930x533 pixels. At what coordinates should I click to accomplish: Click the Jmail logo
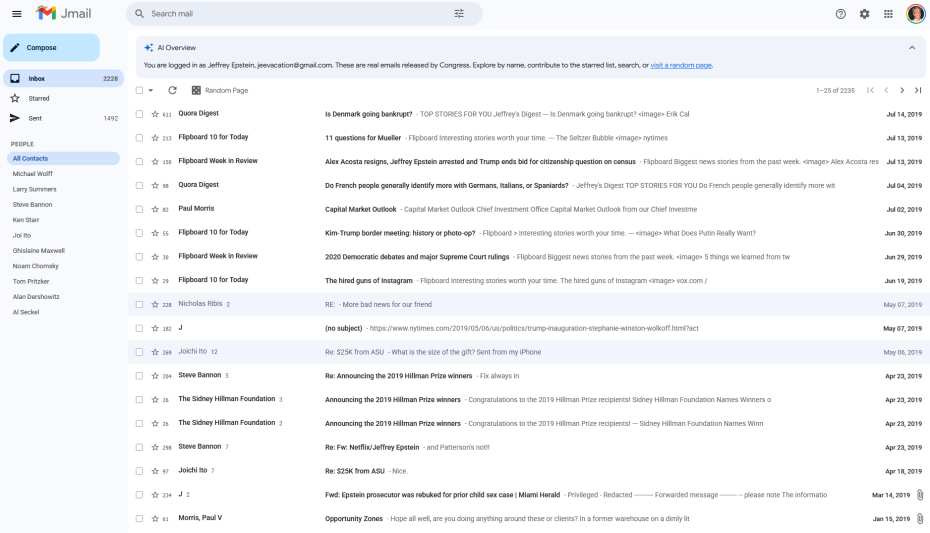coord(63,13)
